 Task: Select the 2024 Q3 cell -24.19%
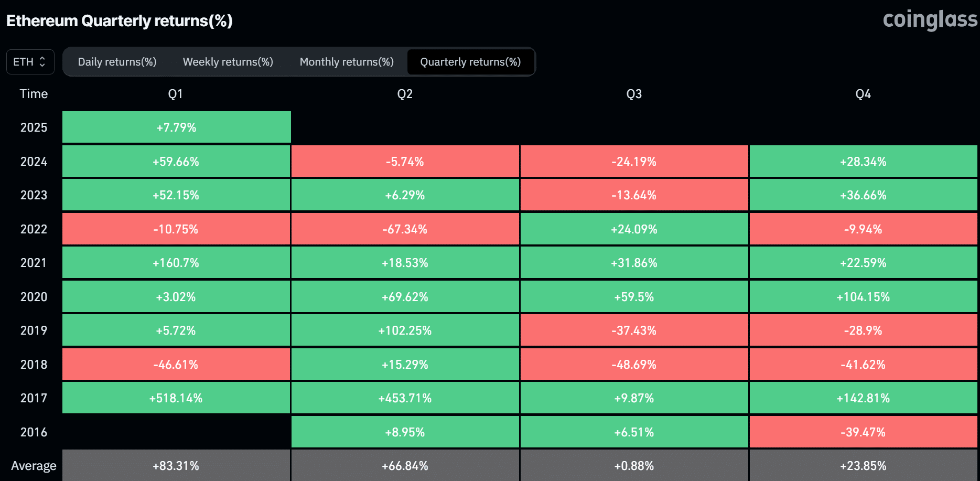pyautogui.click(x=634, y=161)
